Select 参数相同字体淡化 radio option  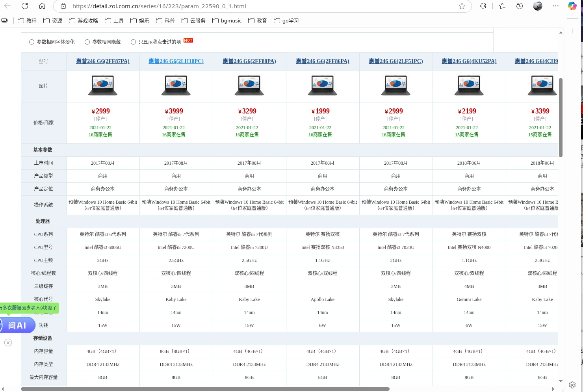[x=32, y=42]
